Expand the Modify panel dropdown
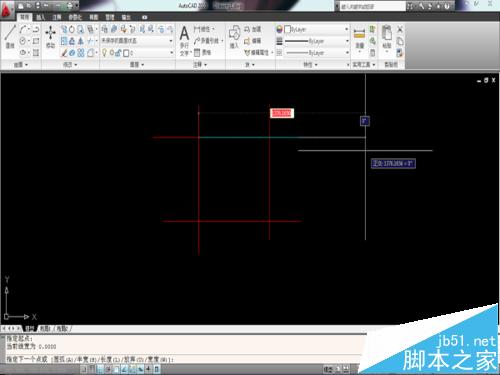Viewport: 500px width, 375px height. point(70,65)
